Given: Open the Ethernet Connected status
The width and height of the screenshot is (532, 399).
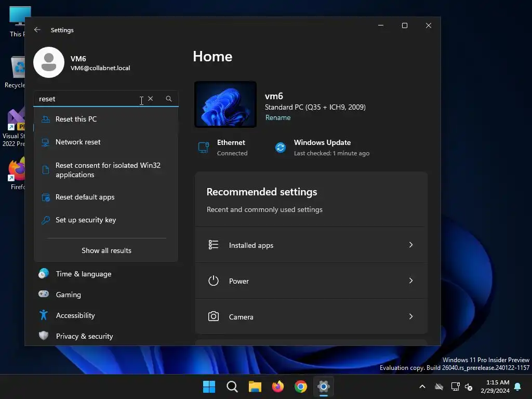Looking at the screenshot, I should coord(223,148).
